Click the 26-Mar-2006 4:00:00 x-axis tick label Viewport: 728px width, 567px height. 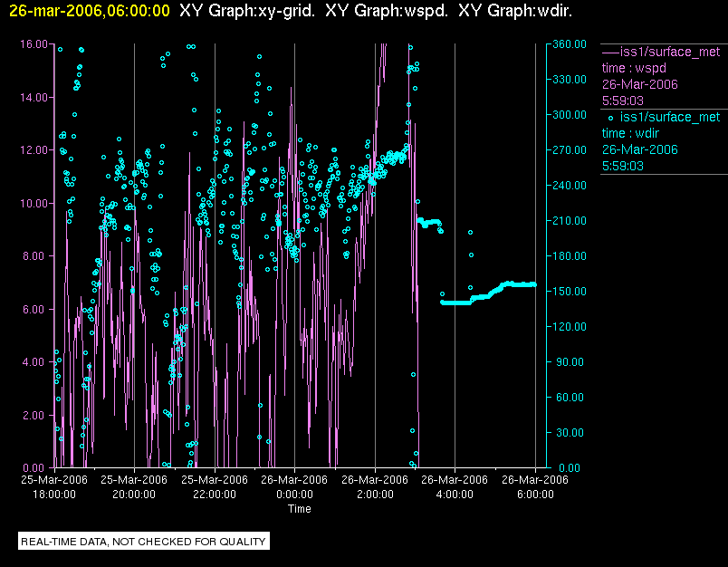click(x=455, y=487)
